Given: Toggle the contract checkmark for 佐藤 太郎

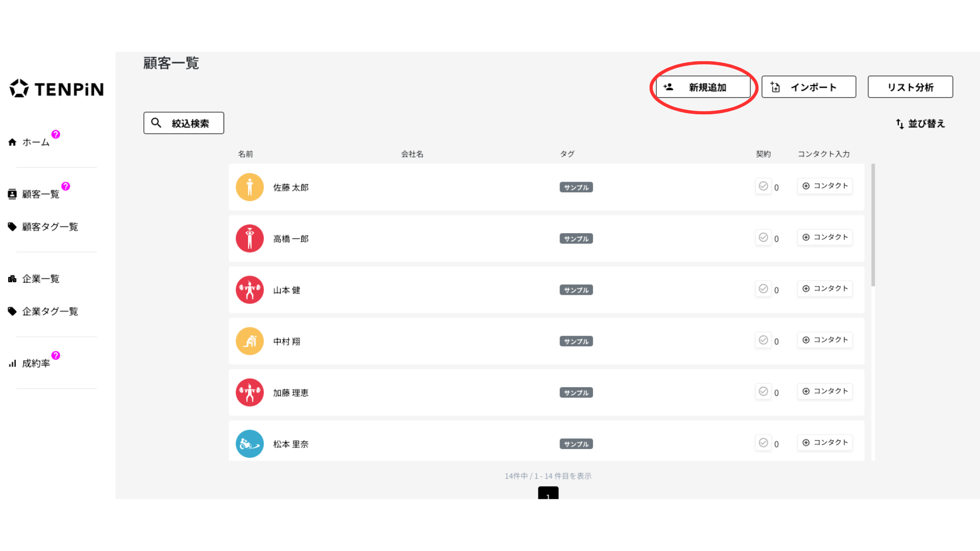Looking at the screenshot, I should click(764, 186).
